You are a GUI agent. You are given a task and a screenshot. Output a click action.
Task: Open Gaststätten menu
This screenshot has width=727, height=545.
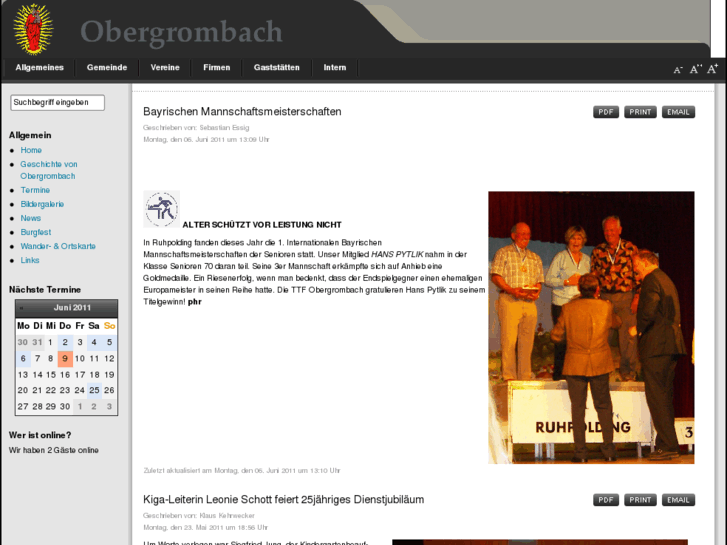(276, 68)
